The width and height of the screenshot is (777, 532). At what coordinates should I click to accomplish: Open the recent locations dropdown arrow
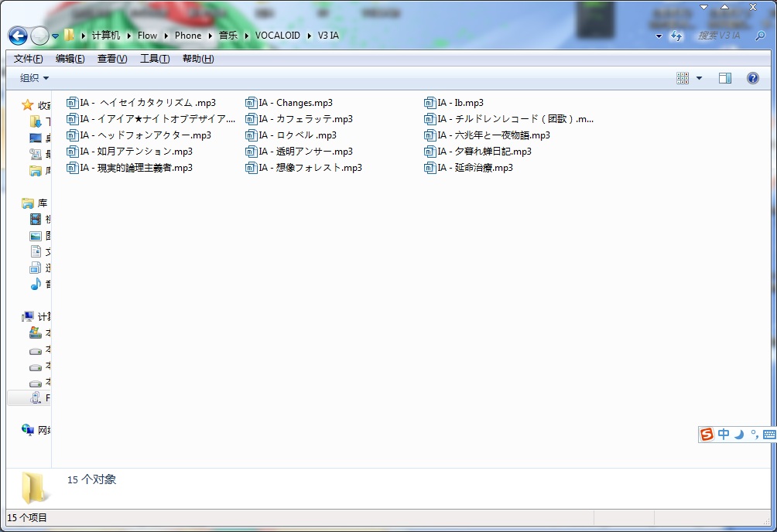click(x=56, y=36)
